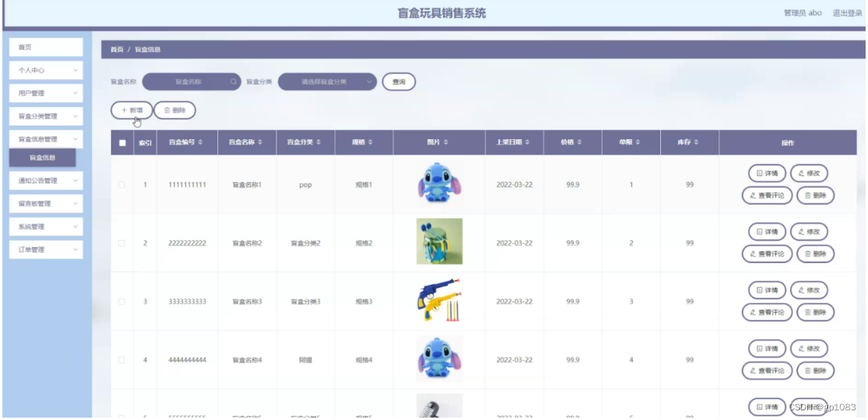
Task: Sort table by 上架日期 column arrows
Action: pos(527,142)
